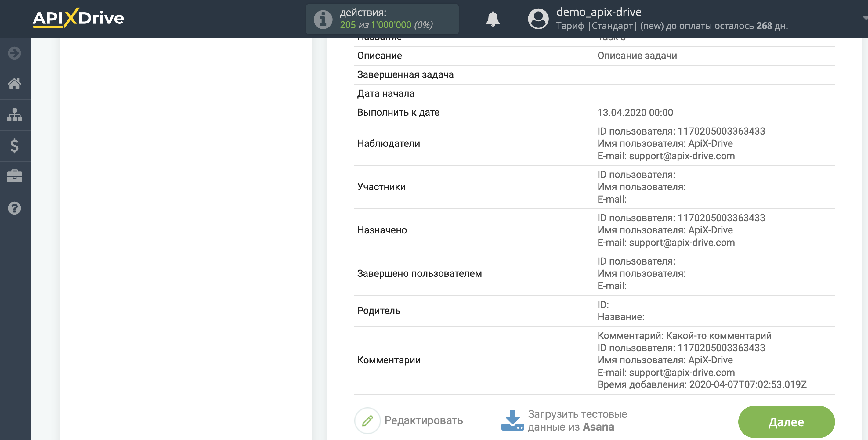Select the date value 13.04.2020 00:00
This screenshot has height=440, width=868.
coord(635,113)
